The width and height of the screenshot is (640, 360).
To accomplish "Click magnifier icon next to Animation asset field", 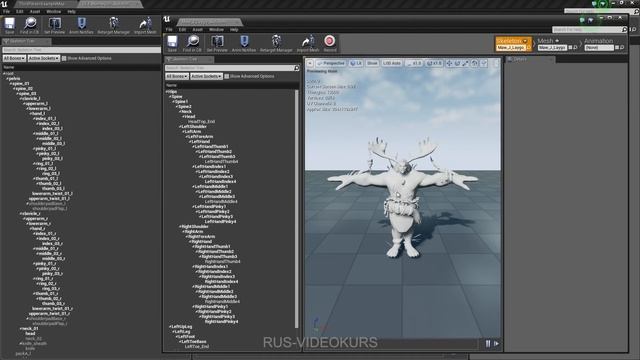I will coord(622,48).
